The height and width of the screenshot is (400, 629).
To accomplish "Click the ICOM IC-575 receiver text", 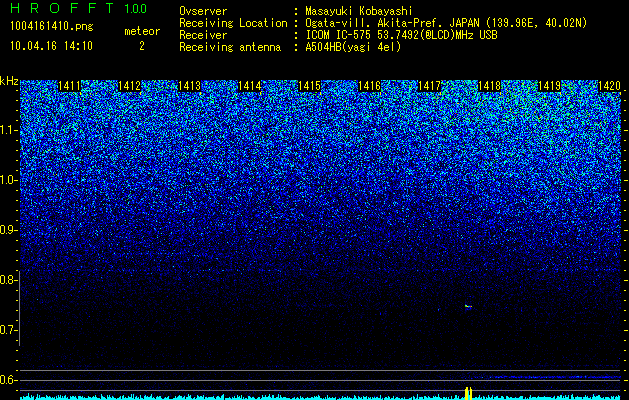I will [401, 35].
